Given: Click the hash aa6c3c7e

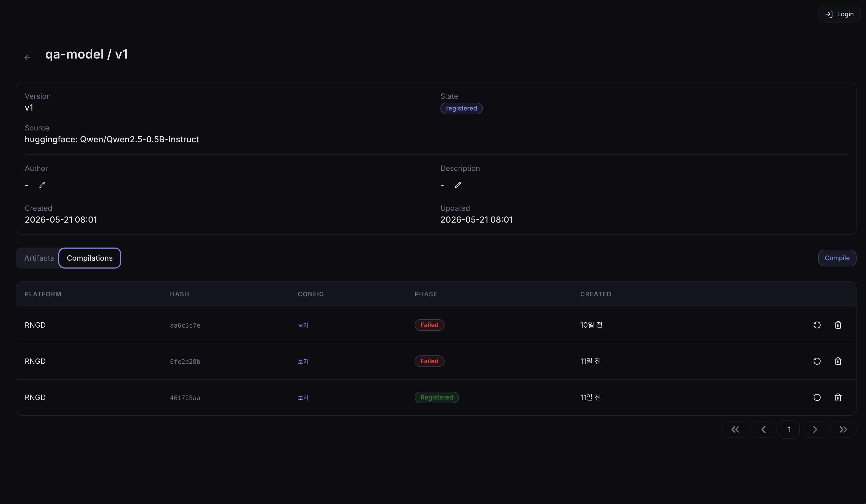Looking at the screenshot, I should 185,325.
